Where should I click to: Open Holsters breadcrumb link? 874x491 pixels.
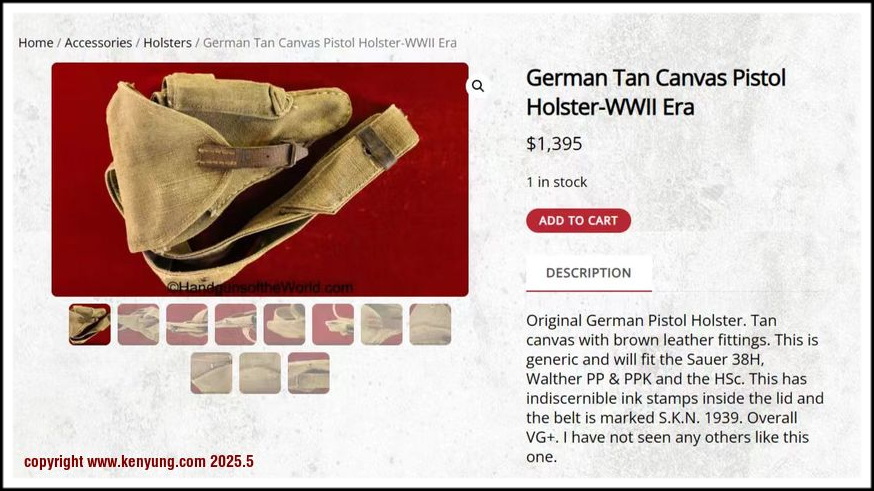(167, 43)
